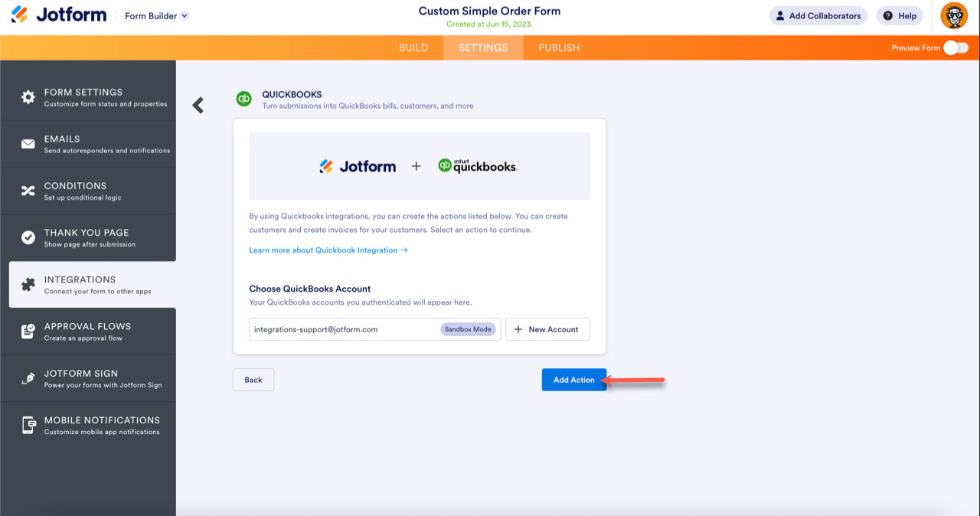Click the Jotform logo

pyautogui.click(x=59, y=15)
